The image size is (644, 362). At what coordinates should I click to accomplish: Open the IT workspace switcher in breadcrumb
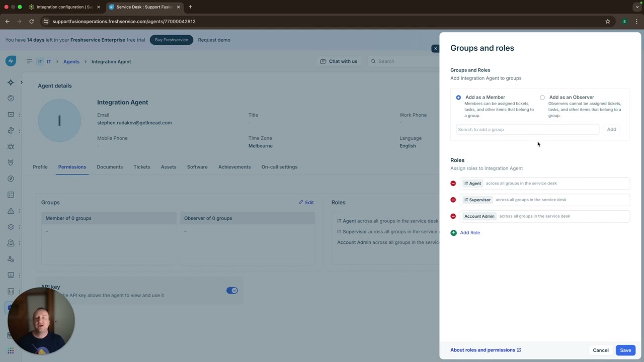[44, 61]
